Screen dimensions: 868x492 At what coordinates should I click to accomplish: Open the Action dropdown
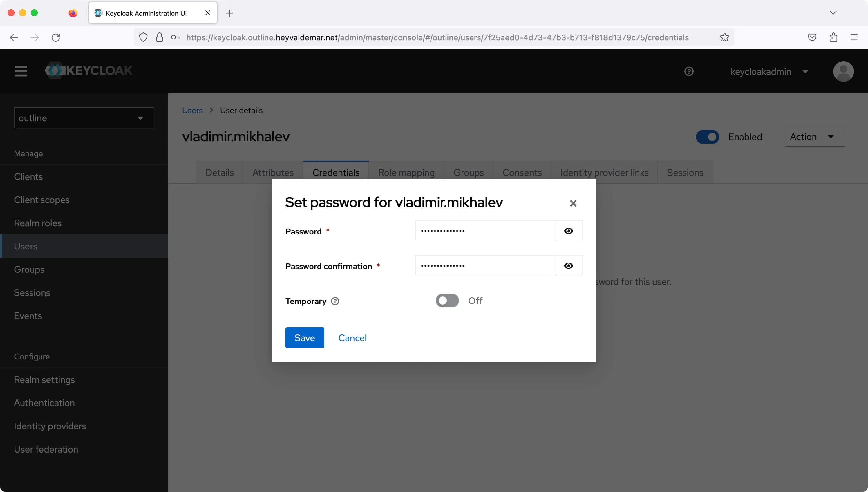pos(815,137)
